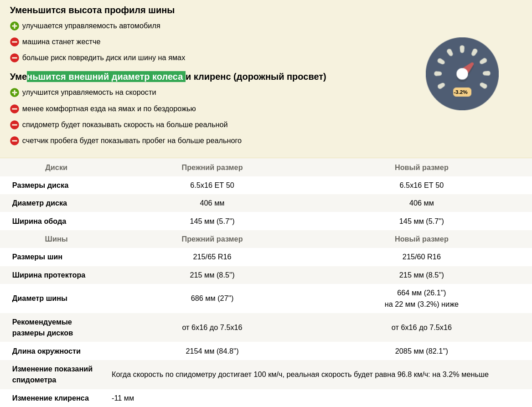Click the 'Изменение клиренса' row label
Screen dimensions: 532x407
(51, 398)
